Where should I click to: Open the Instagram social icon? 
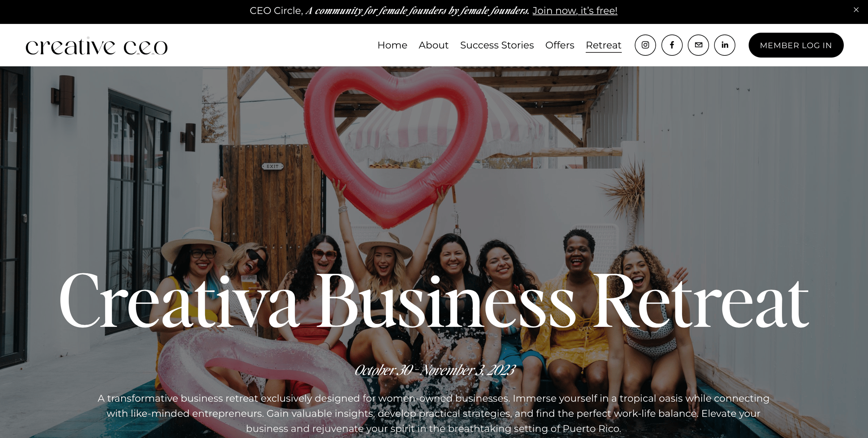click(645, 45)
